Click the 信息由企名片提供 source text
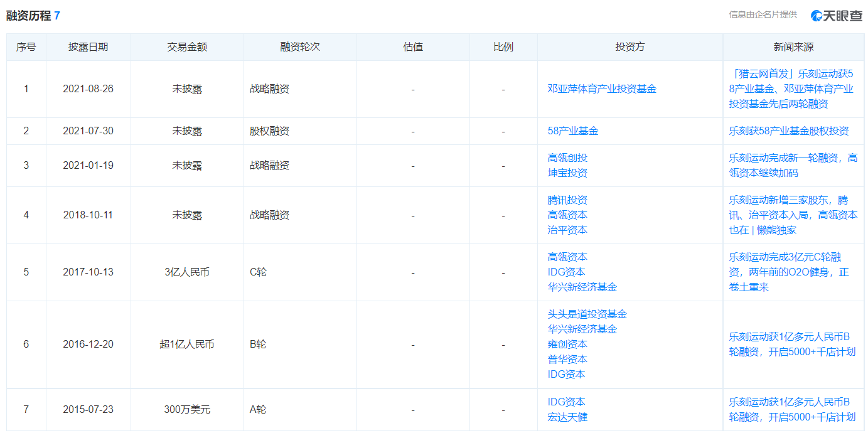 [x=763, y=15]
